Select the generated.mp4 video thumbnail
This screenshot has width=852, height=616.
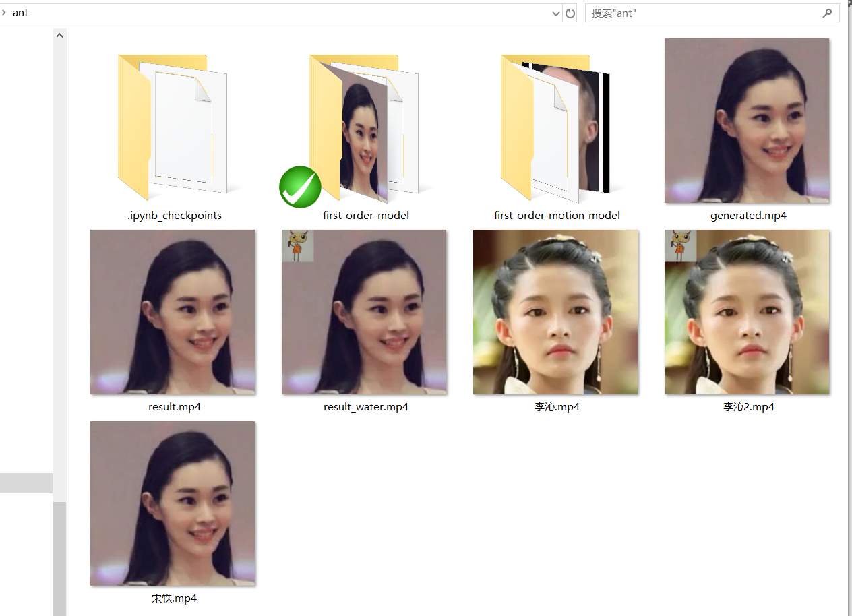point(747,121)
